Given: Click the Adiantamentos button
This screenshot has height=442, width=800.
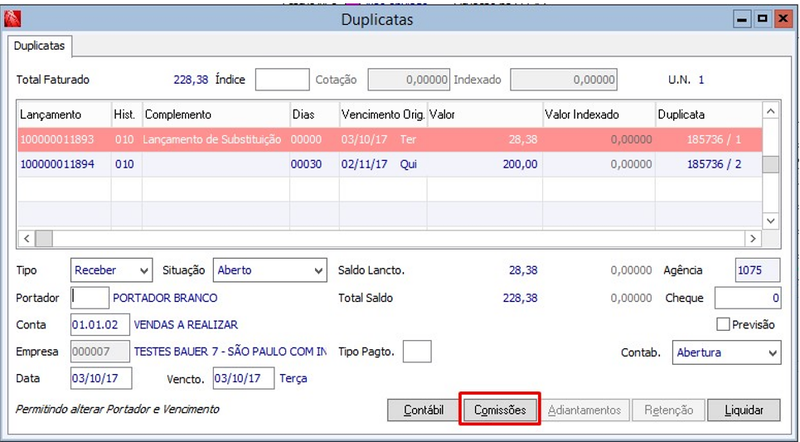Looking at the screenshot, I should 585,410.
